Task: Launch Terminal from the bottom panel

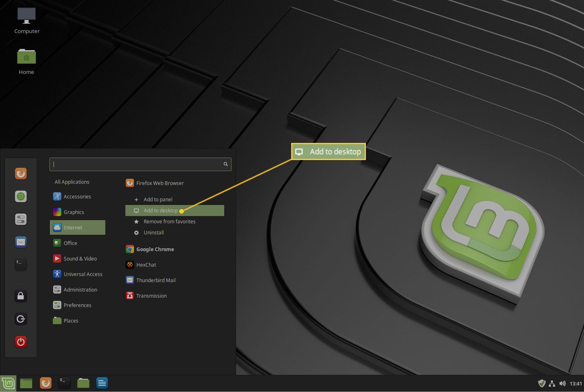Action: [x=64, y=383]
